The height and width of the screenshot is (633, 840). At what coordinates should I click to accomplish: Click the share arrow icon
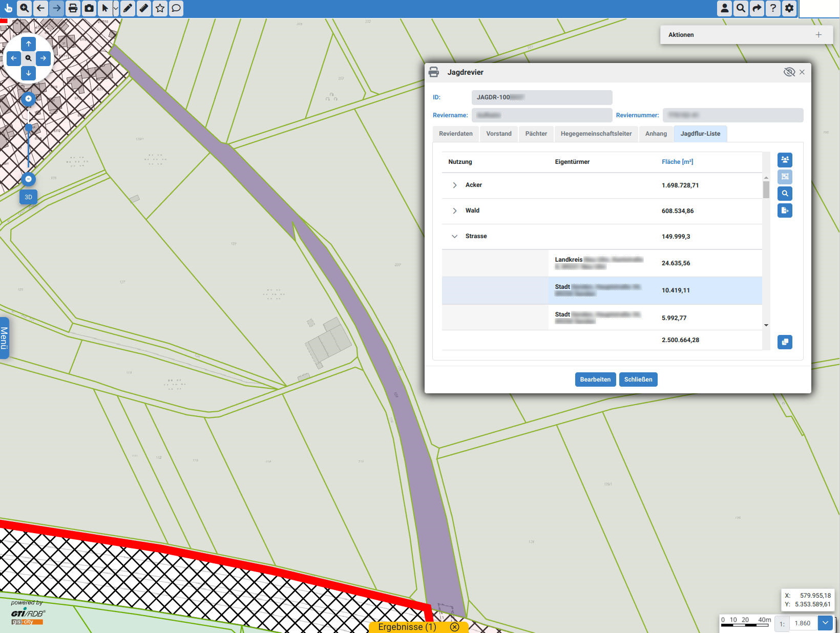tap(757, 8)
